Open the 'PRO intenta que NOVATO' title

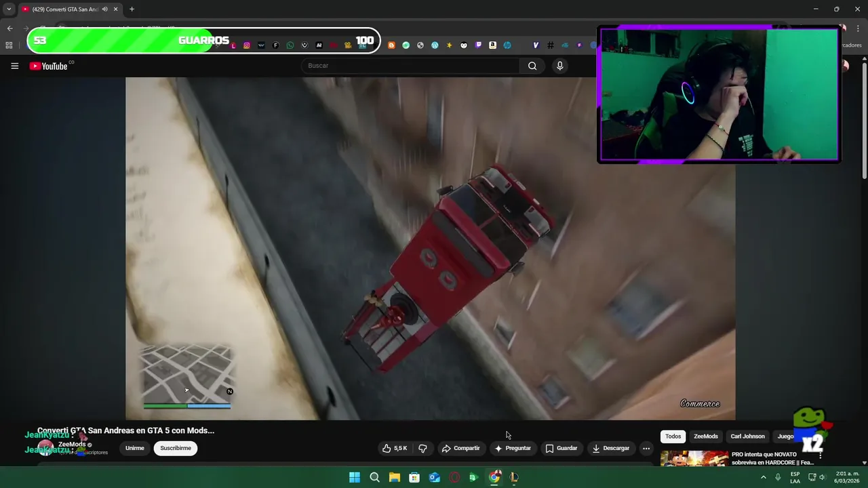772,458
